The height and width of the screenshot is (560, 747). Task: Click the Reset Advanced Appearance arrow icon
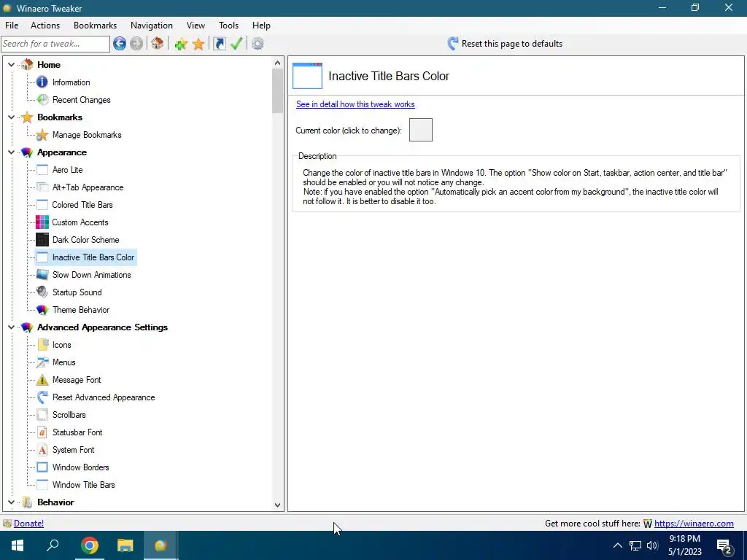42,397
